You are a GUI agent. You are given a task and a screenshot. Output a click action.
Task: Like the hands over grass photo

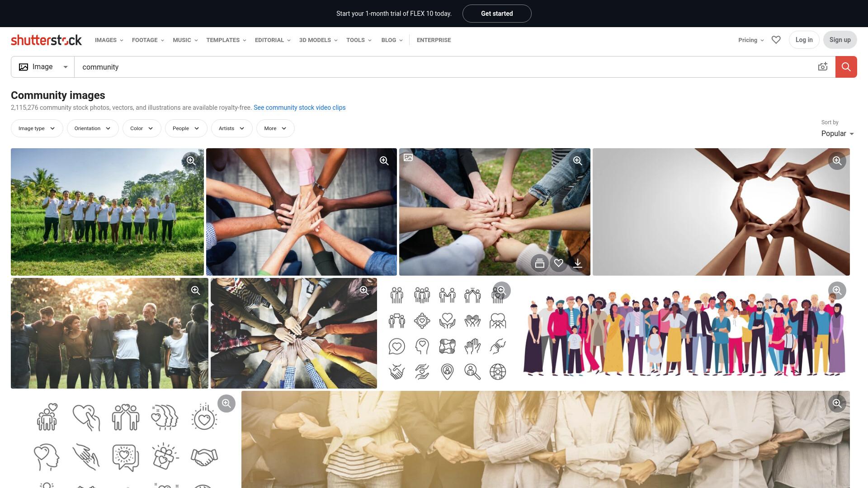(x=558, y=263)
